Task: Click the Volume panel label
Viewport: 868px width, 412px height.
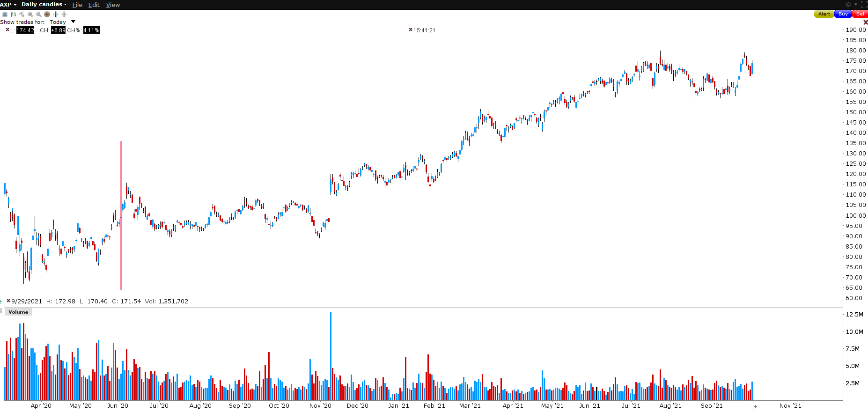Action: point(18,312)
